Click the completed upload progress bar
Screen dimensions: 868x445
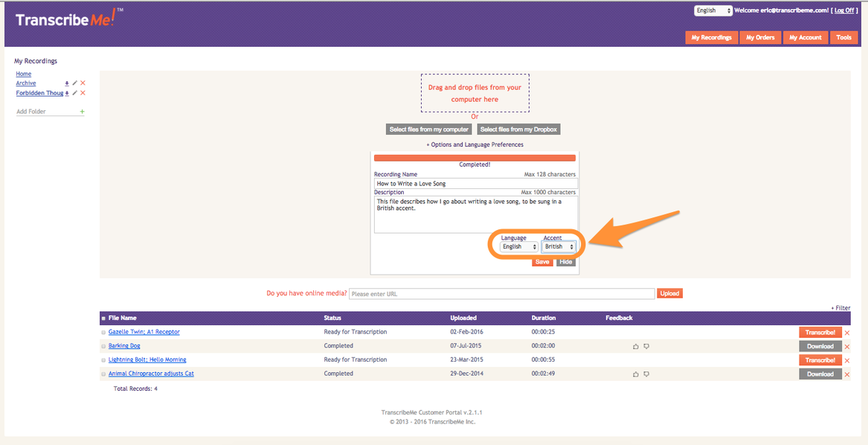tap(475, 158)
